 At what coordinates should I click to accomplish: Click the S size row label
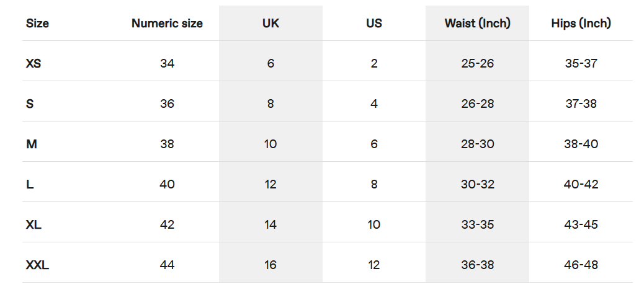click(30, 104)
